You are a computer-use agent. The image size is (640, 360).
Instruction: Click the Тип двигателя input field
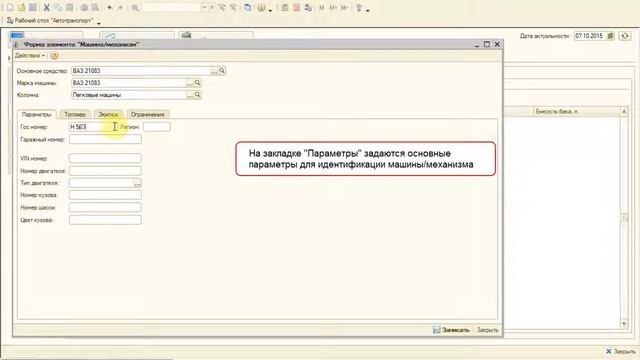[x=101, y=183]
